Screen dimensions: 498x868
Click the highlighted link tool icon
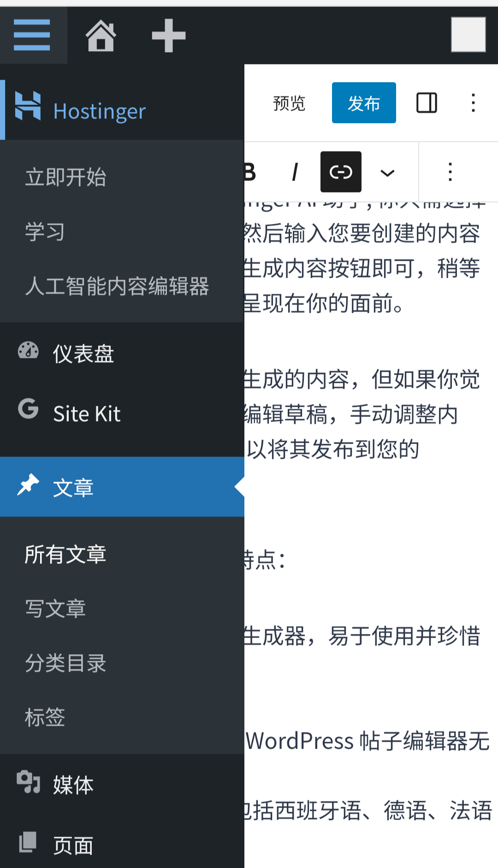click(340, 171)
